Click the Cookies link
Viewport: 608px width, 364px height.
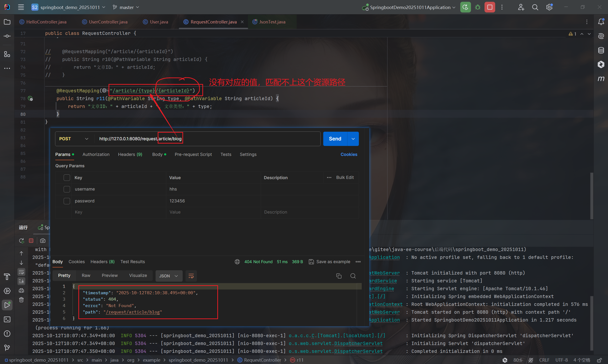pyautogui.click(x=349, y=154)
